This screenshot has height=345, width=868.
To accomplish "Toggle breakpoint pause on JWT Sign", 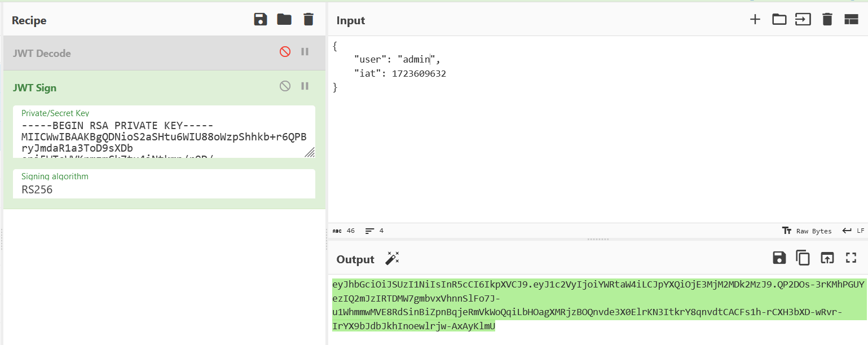I will (305, 86).
